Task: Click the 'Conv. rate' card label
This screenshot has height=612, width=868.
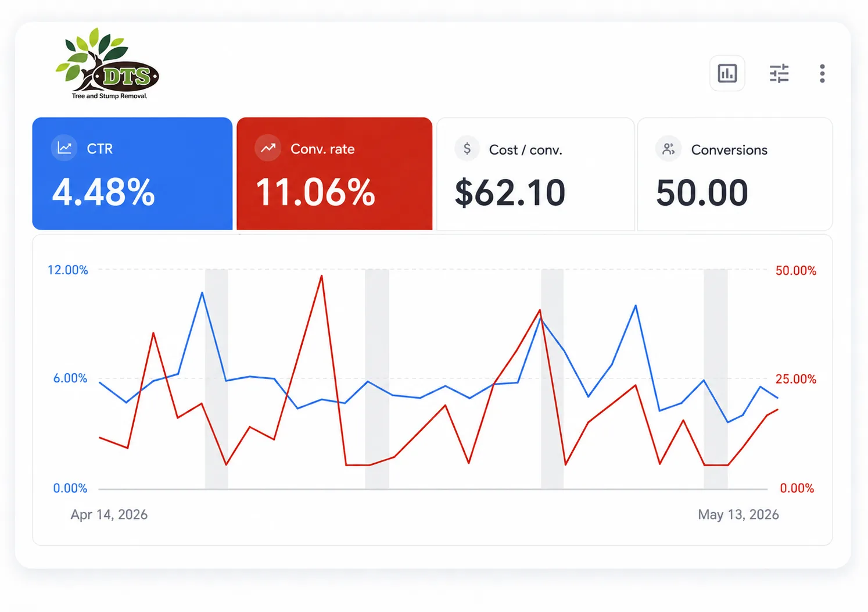Action: pyautogui.click(x=322, y=149)
